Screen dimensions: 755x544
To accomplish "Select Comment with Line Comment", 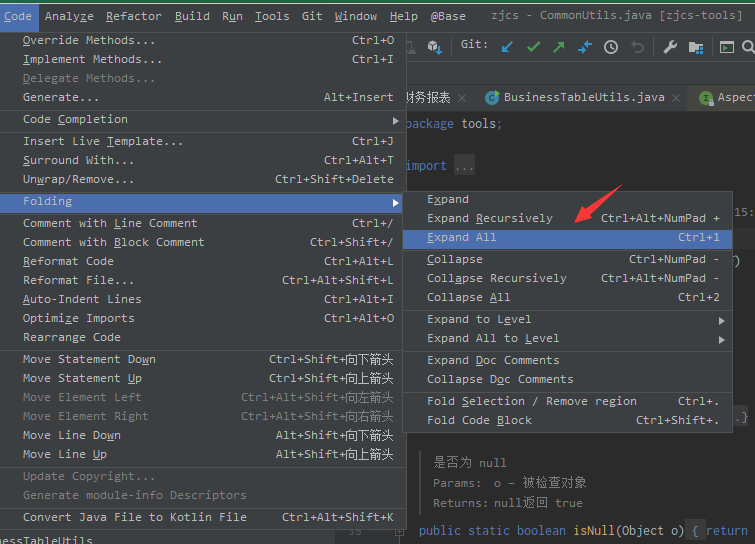I will point(202,223).
